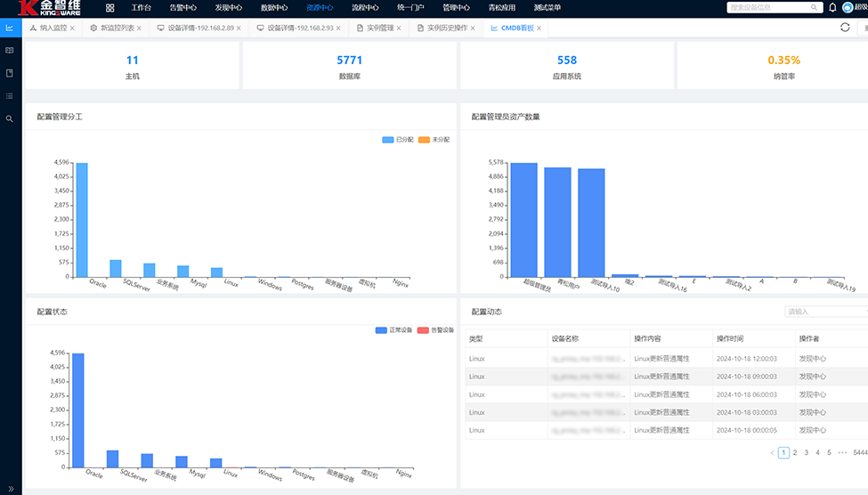This screenshot has width=868, height=495.
Task: Open the 管理中心 menu
Action: click(456, 8)
